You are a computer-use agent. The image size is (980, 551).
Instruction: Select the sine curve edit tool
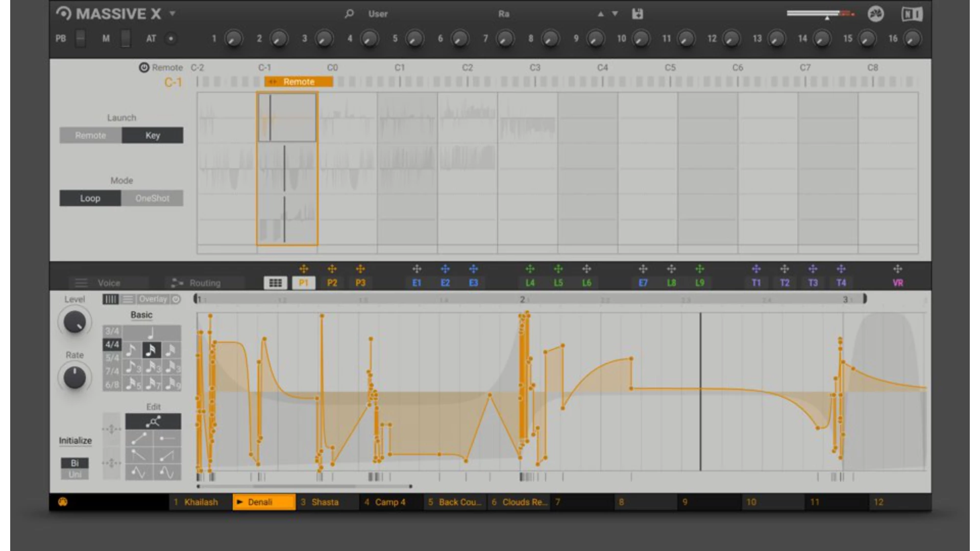[x=139, y=472]
